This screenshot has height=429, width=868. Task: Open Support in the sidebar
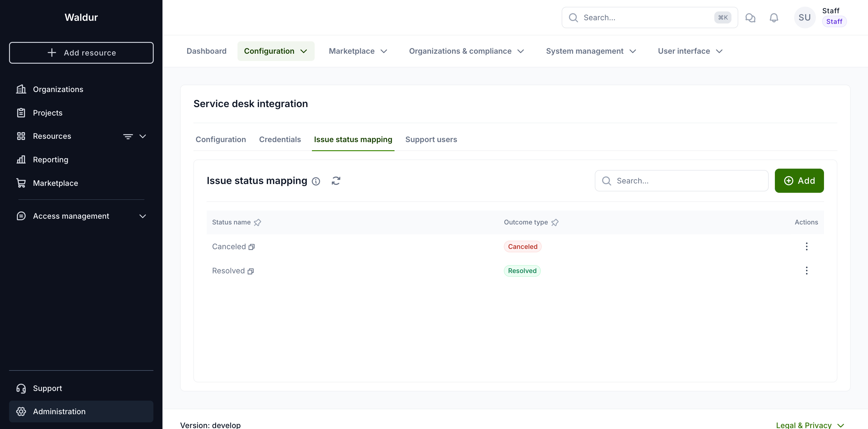click(x=81, y=389)
